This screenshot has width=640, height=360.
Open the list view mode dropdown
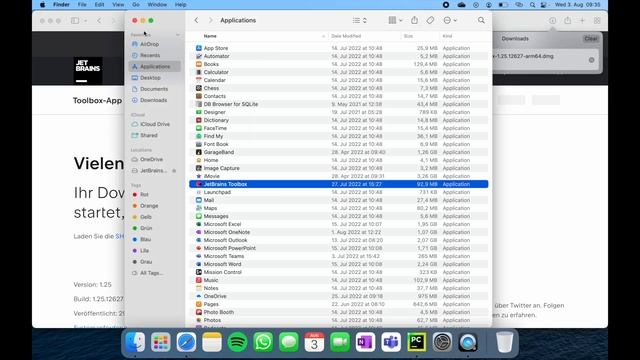coord(360,20)
